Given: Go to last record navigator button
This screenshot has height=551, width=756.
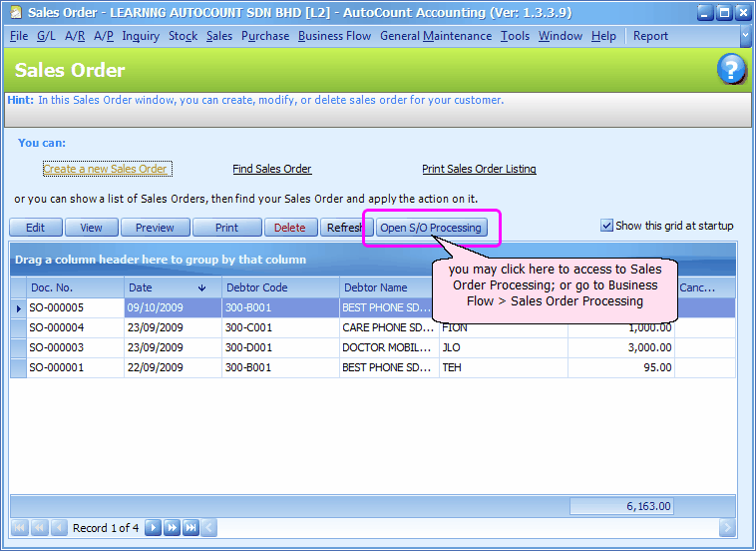Looking at the screenshot, I should (190, 528).
